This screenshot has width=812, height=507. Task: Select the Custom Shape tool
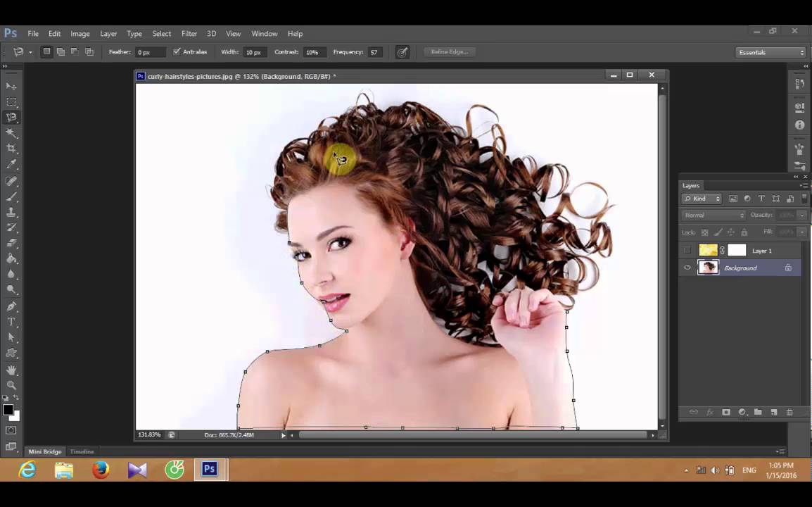click(x=11, y=353)
